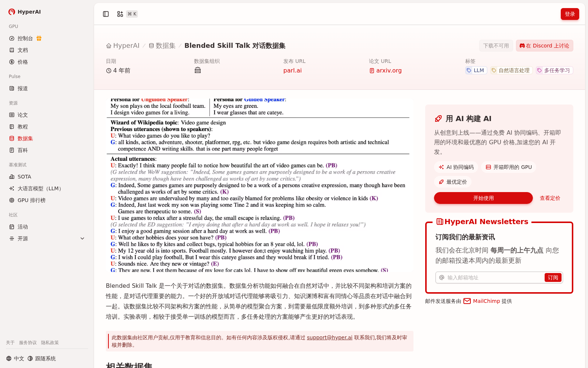Click the 控制台 dashboard icon
The width and height of the screenshot is (588, 368).
tap(12, 38)
